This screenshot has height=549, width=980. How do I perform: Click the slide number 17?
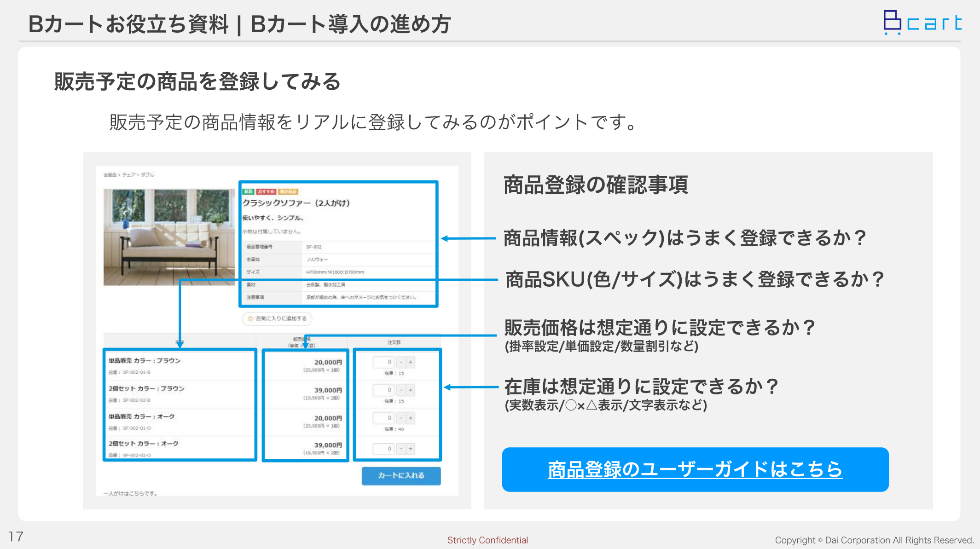point(16,537)
